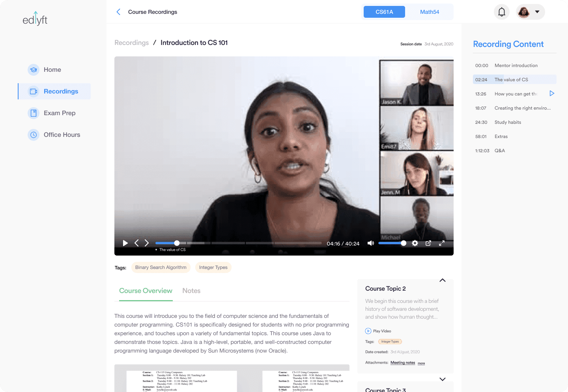Play the video
This screenshot has width=568, height=392.
125,243
